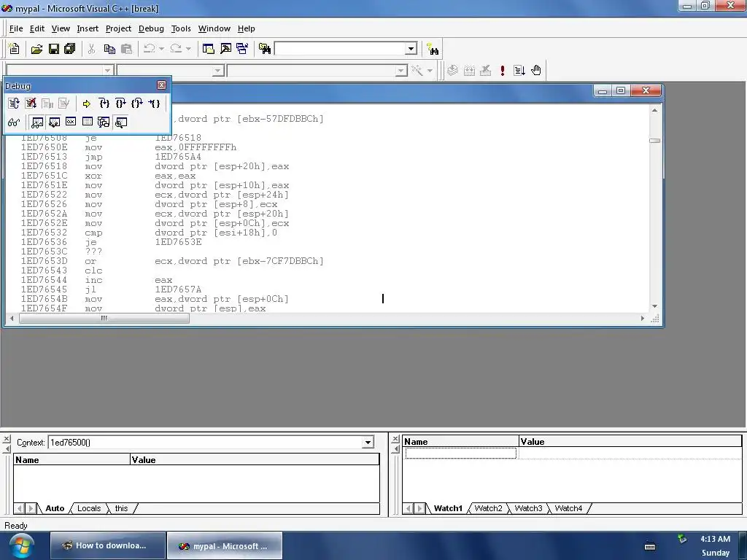Screen dimensions: 747x560
Task: Open the File menu
Action: coord(16,28)
